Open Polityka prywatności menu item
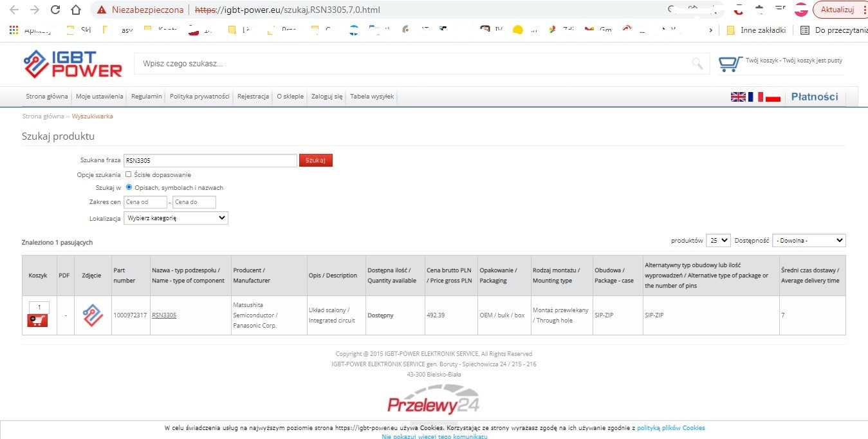868x439 pixels. click(x=199, y=97)
